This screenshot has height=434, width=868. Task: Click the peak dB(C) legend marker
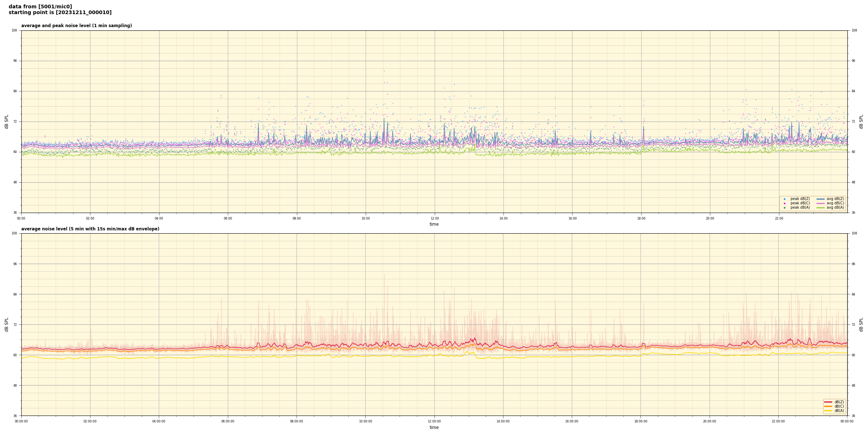[x=784, y=203]
